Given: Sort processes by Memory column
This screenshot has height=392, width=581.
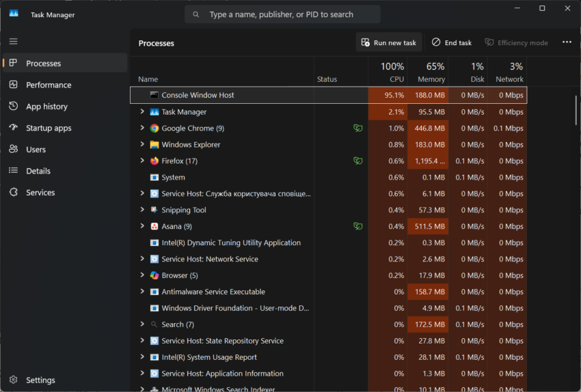Looking at the screenshot, I should (428, 72).
